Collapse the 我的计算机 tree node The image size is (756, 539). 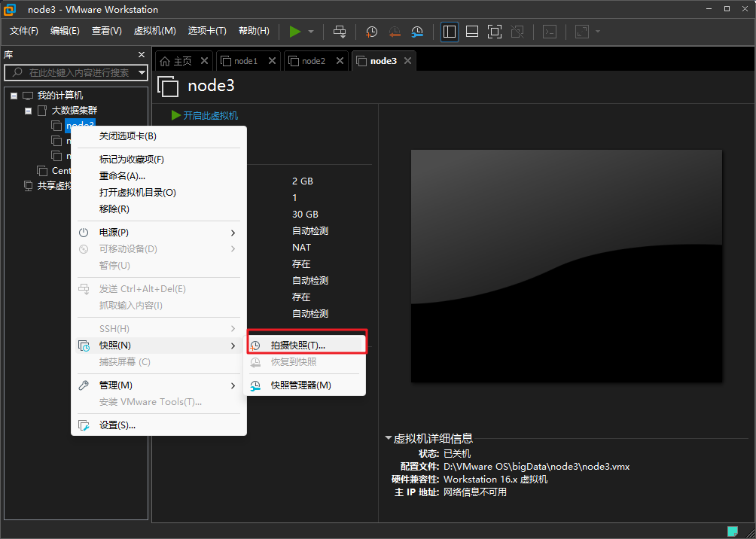click(x=14, y=96)
